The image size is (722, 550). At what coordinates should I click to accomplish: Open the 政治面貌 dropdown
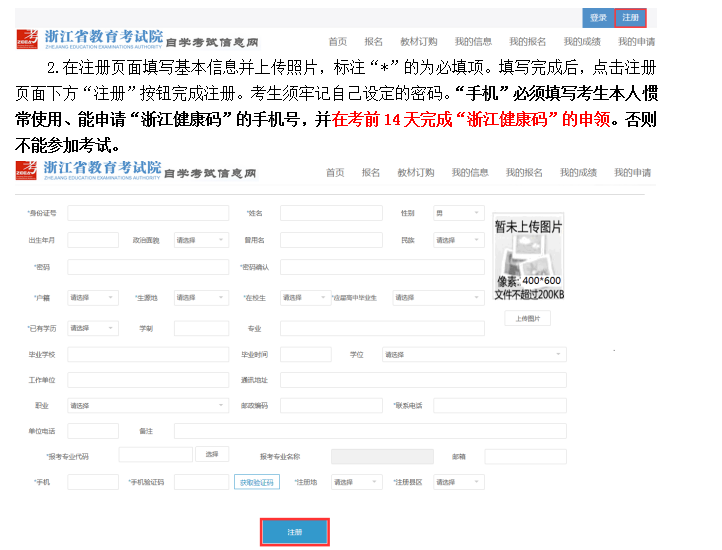pos(201,240)
